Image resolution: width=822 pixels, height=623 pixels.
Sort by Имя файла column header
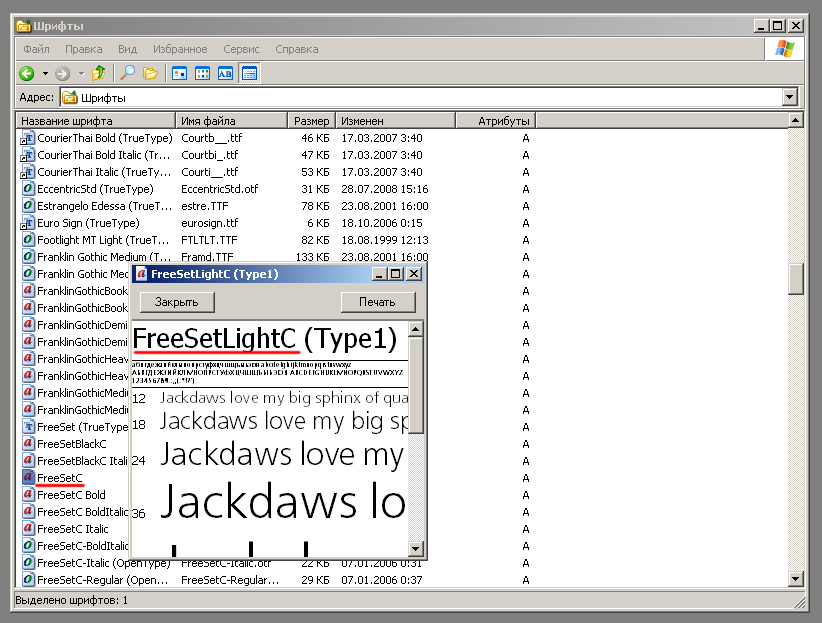point(231,121)
